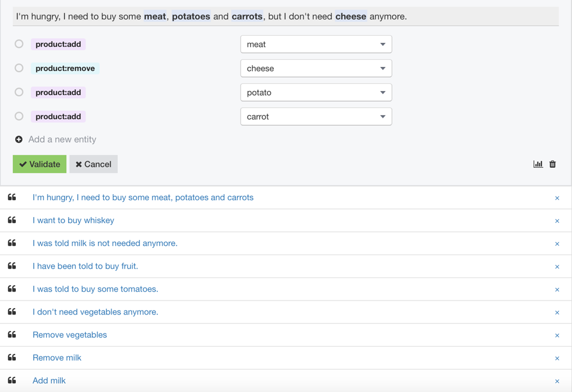The width and height of the screenshot is (572, 392).
Task: Click the trash delete icon
Action: coord(553,164)
